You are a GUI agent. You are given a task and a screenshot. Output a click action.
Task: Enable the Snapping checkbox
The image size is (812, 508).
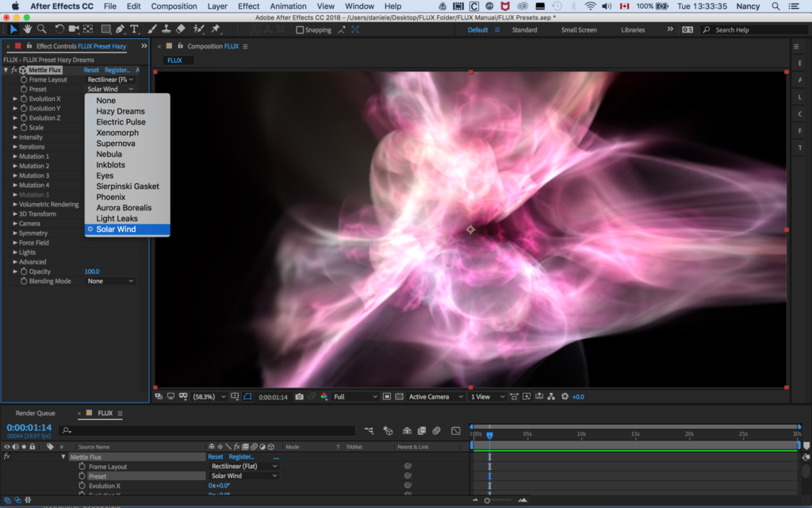pyautogui.click(x=301, y=30)
